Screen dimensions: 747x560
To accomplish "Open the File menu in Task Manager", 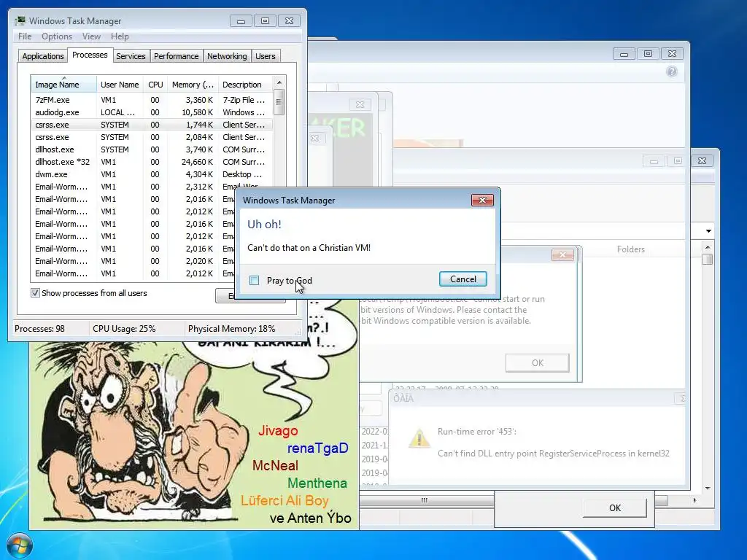I will (25, 36).
